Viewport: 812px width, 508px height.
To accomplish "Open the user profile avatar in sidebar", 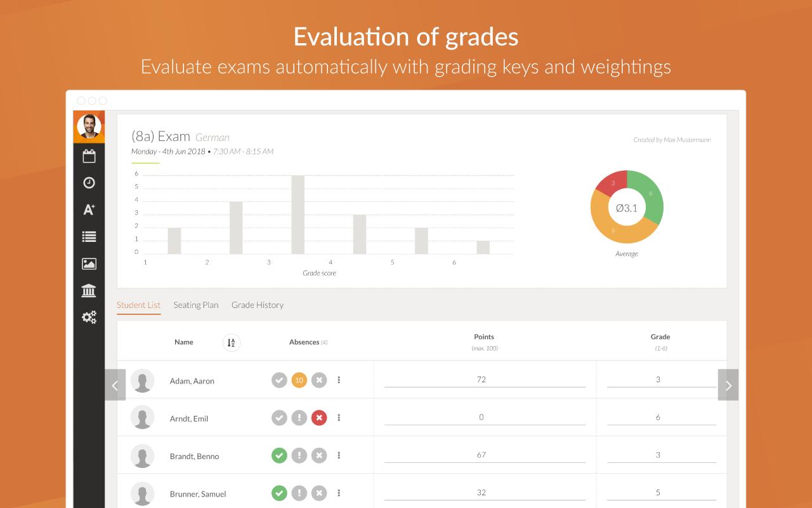I will 89,126.
